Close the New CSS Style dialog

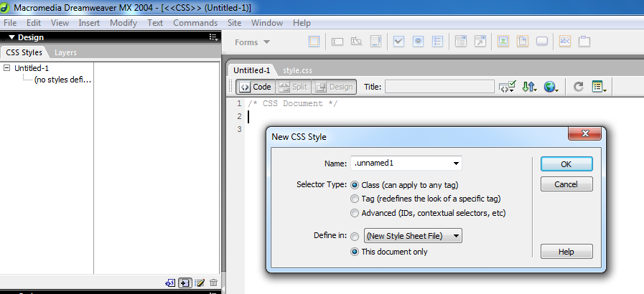click(585, 133)
